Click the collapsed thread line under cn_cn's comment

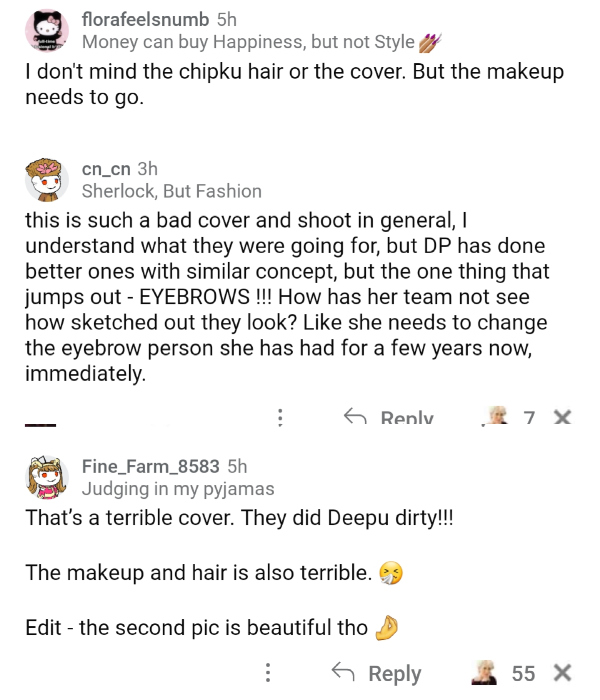40,424
